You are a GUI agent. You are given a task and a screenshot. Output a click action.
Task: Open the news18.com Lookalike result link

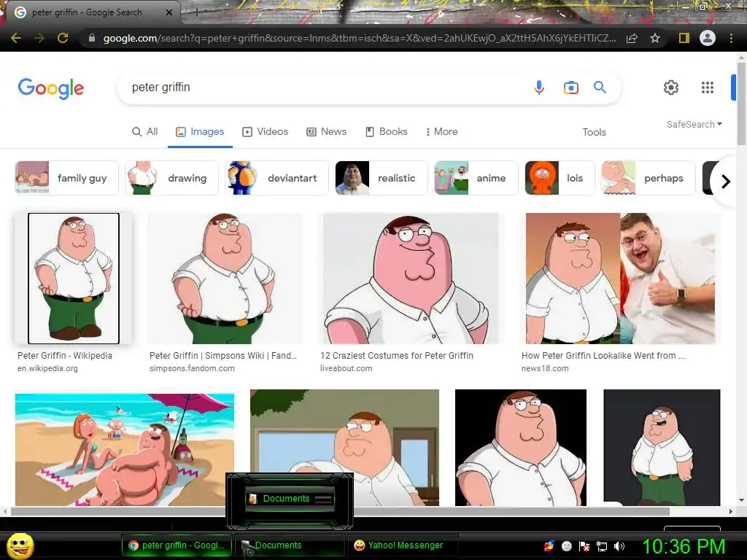[603, 356]
